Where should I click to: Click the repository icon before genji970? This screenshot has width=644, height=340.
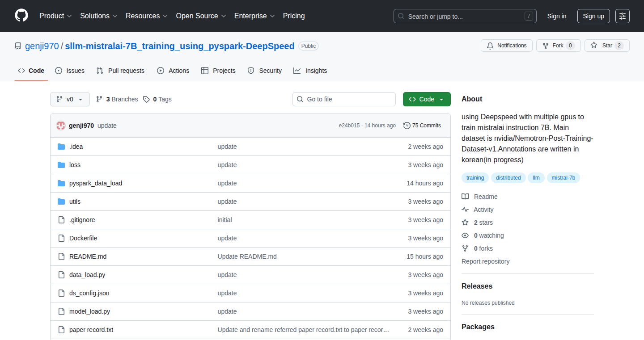(x=18, y=46)
